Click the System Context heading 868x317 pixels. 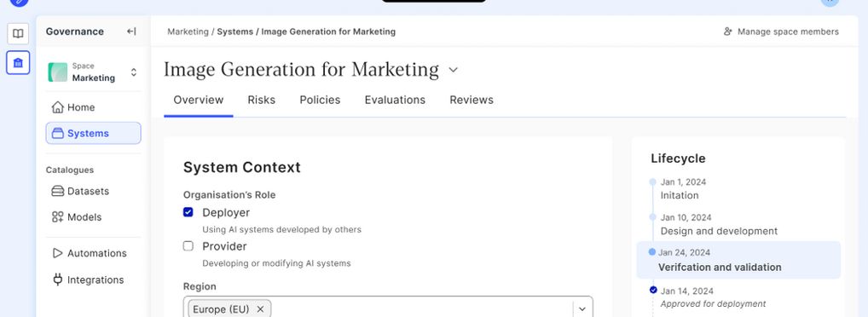tap(242, 167)
